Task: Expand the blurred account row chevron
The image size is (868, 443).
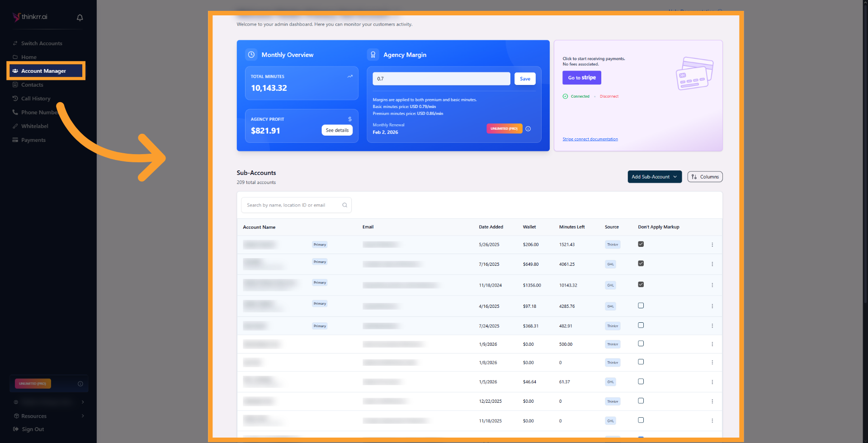Action: 83,402
